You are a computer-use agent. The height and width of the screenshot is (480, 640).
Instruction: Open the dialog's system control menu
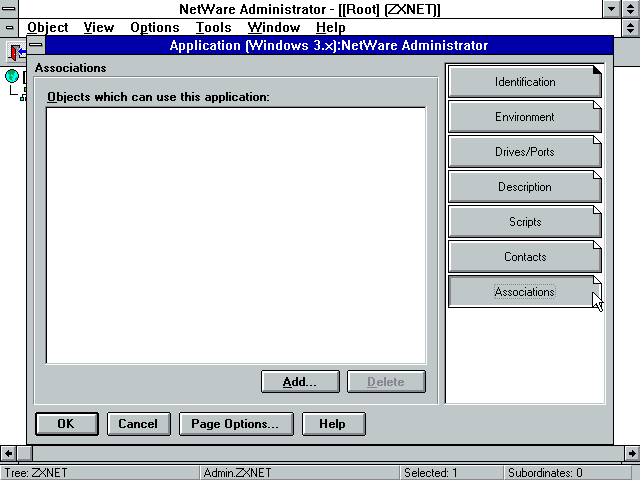[36, 45]
